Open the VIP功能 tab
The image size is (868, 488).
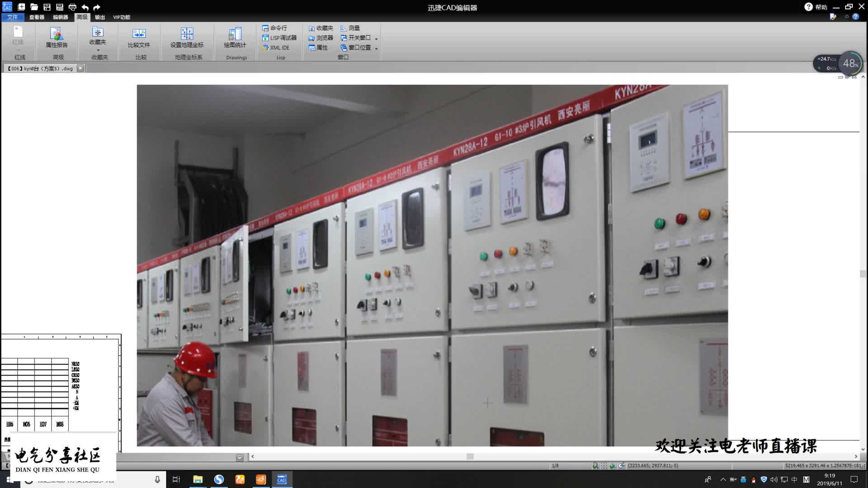click(121, 17)
